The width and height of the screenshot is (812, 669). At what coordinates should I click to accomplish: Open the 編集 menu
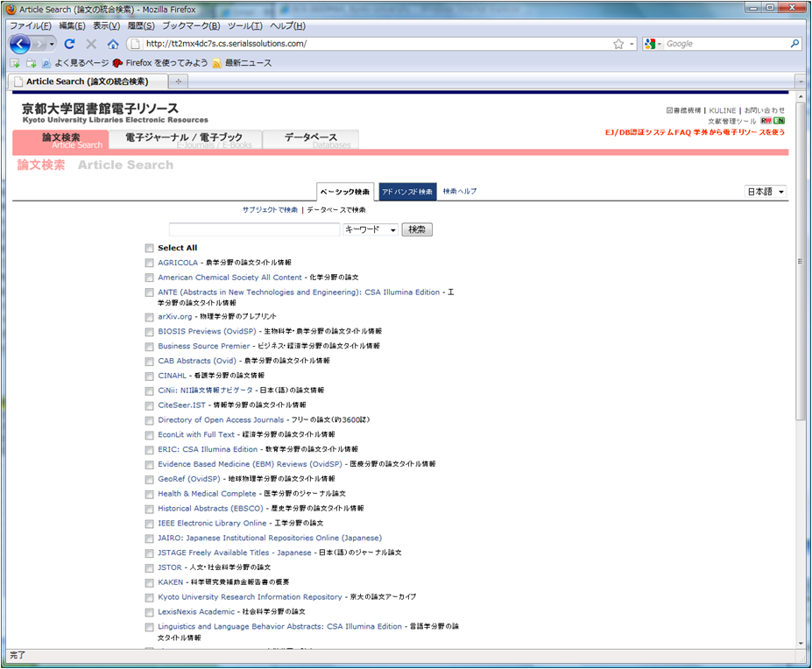click(72, 26)
